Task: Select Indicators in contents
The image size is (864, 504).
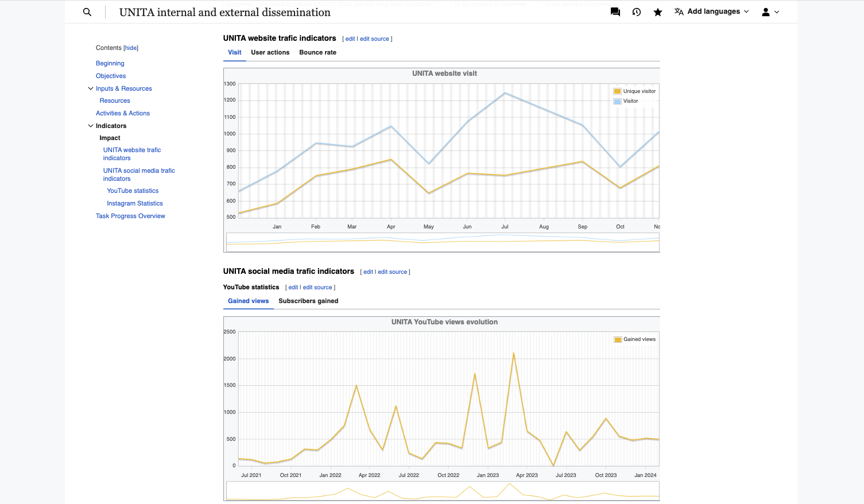Action: pyautogui.click(x=111, y=126)
